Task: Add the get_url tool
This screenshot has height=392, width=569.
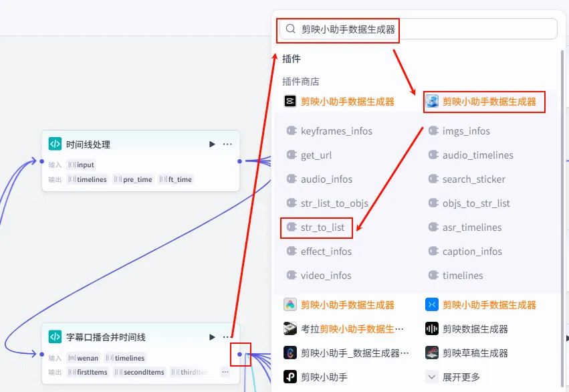Action: (309, 155)
